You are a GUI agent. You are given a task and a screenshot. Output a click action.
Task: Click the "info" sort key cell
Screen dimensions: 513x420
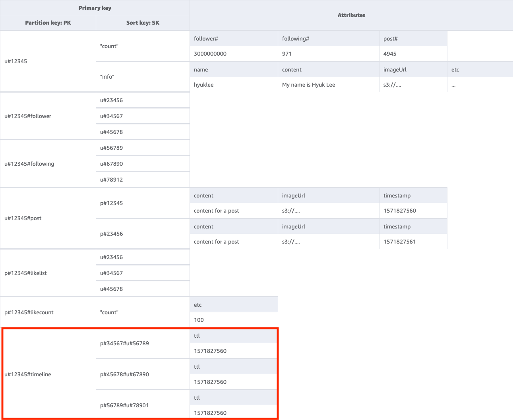click(107, 77)
